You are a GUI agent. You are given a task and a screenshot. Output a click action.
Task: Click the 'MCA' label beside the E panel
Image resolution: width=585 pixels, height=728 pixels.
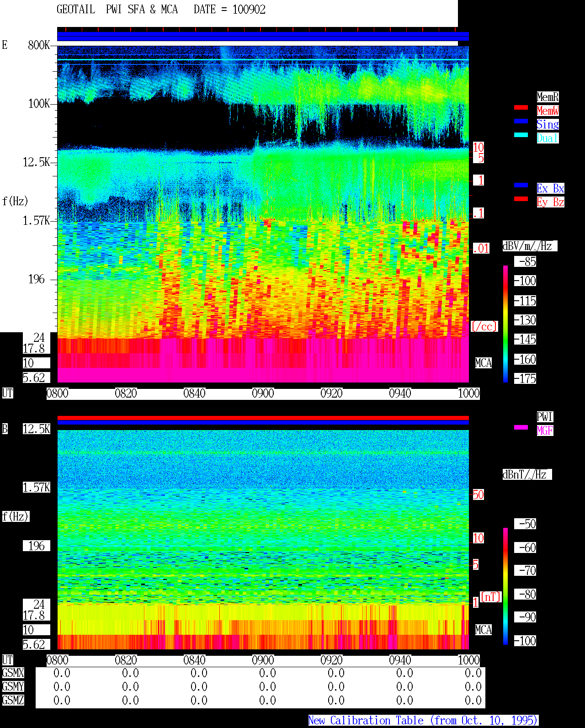pos(483,363)
